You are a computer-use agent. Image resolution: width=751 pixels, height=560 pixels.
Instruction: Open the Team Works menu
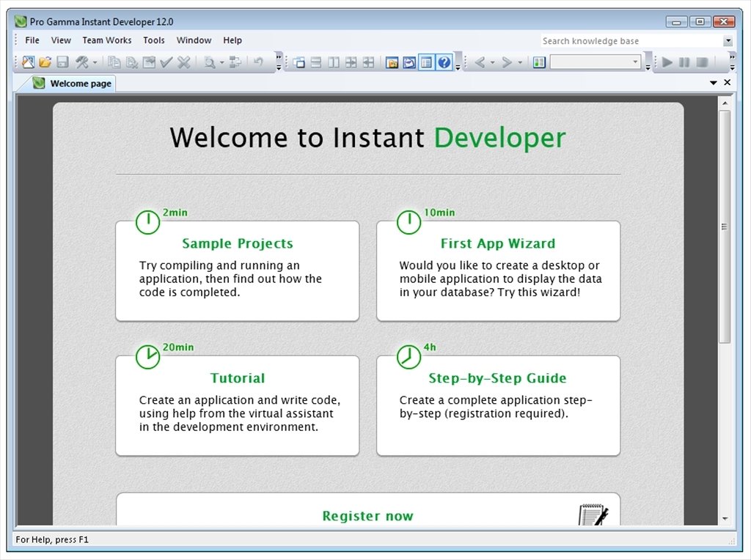[107, 40]
